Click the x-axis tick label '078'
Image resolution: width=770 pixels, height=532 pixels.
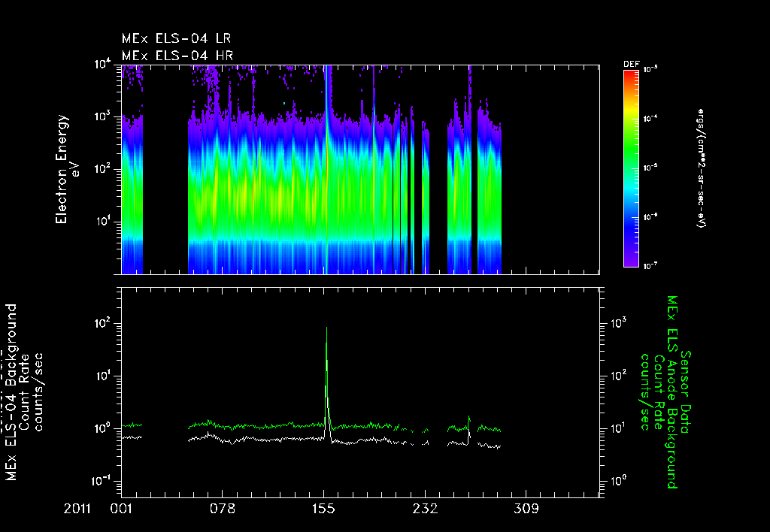click(x=223, y=509)
